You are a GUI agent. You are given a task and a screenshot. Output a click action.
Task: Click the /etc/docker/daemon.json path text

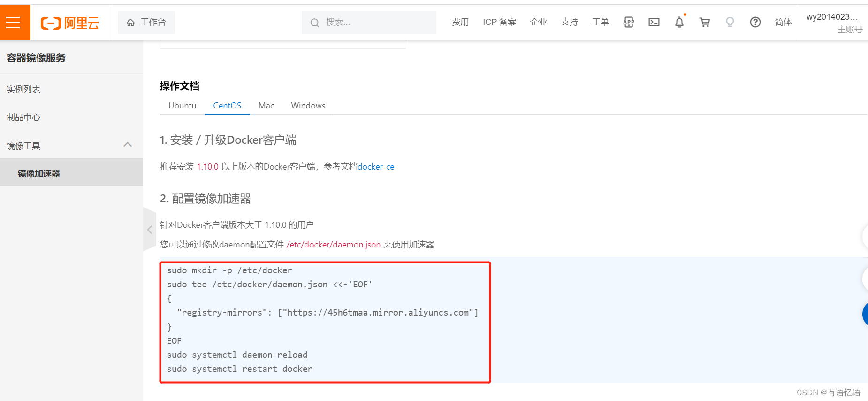(x=334, y=245)
